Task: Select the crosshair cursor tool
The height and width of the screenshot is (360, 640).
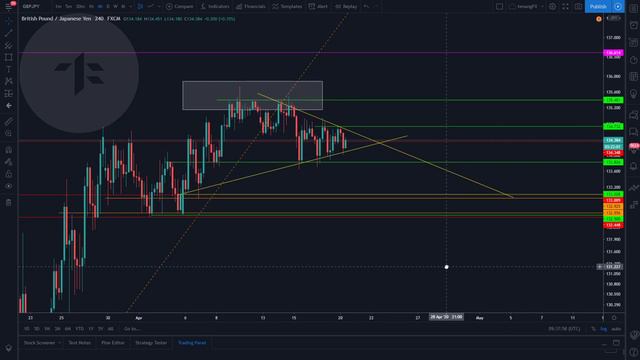Action: point(8,20)
